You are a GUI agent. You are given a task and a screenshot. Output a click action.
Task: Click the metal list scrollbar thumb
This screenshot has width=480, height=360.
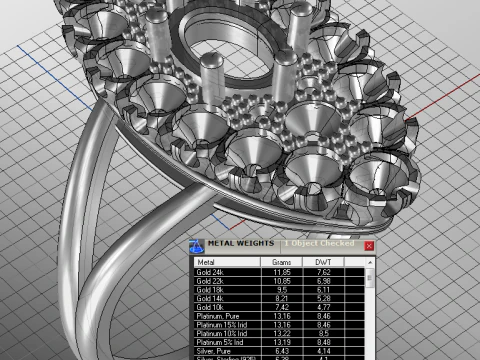(370, 278)
